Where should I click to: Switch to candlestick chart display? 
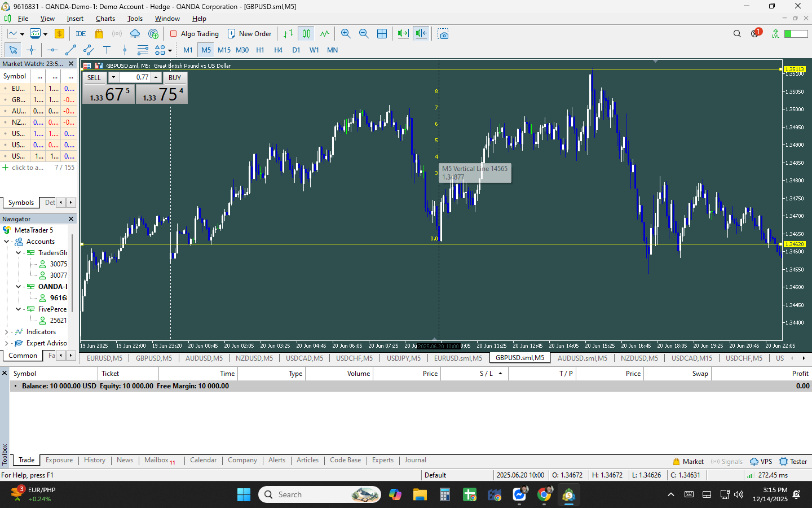click(x=306, y=34)
